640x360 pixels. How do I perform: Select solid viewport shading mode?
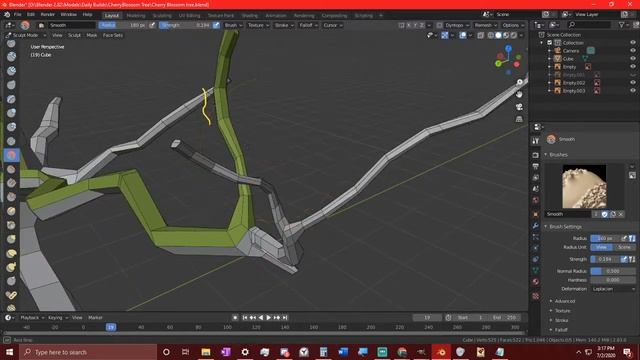(498, 36)
